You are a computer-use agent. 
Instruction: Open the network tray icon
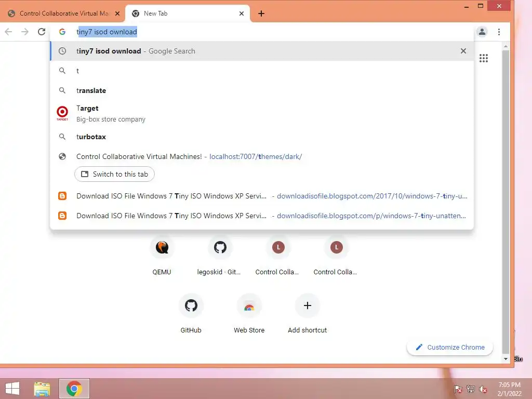click(470, 389)
